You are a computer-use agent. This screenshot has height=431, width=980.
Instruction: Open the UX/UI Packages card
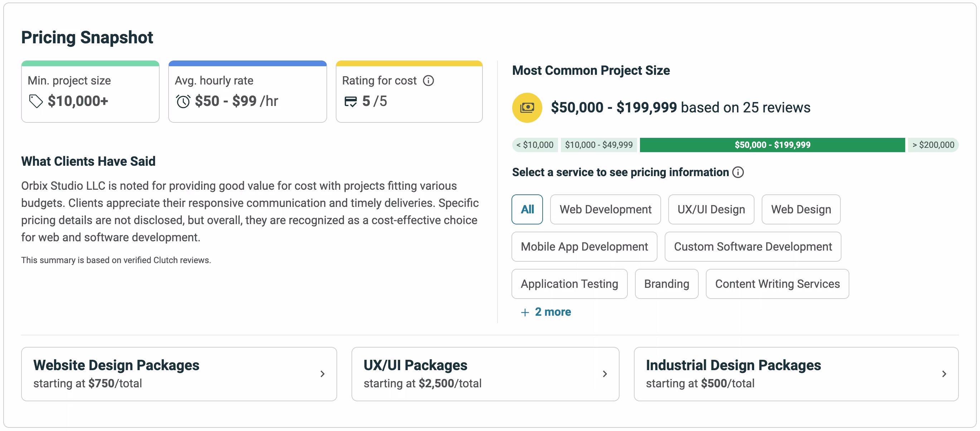(x=485, y=374)
